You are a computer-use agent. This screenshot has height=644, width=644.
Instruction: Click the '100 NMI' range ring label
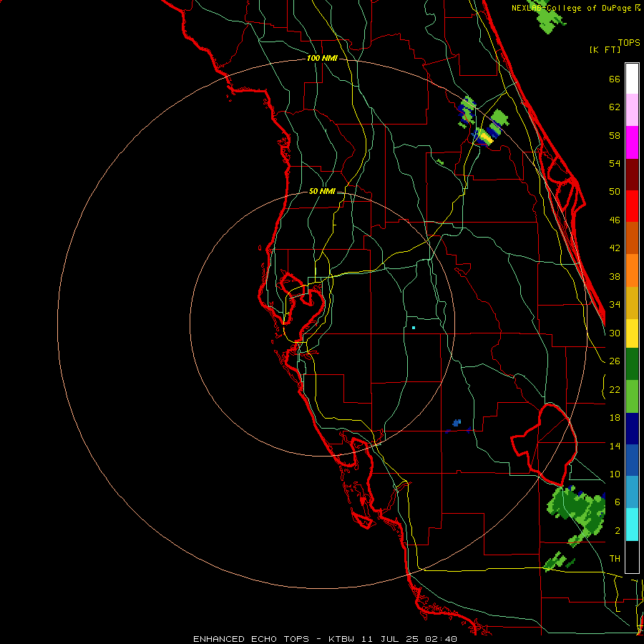tap(322, 59)
